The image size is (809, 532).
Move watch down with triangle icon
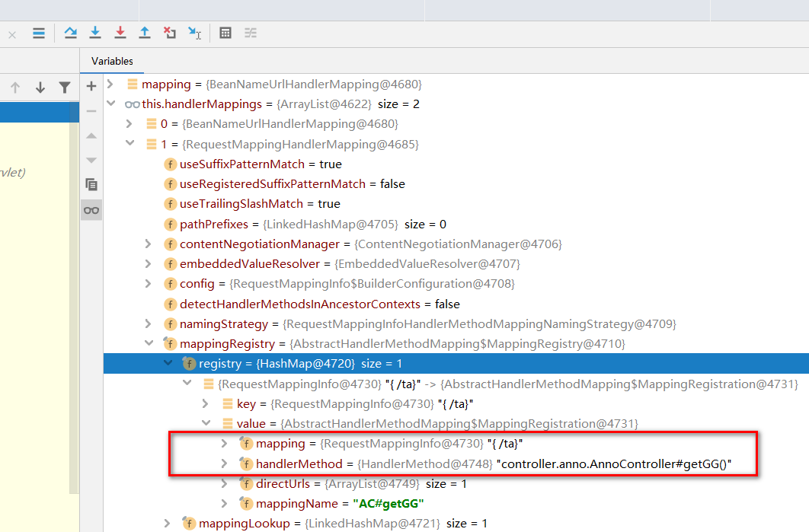click(x=91, y=161)
